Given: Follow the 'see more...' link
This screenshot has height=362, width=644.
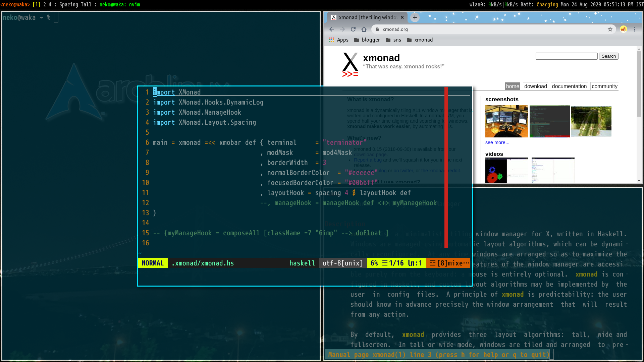Looking at the screenshot, I should coord(497,142).
